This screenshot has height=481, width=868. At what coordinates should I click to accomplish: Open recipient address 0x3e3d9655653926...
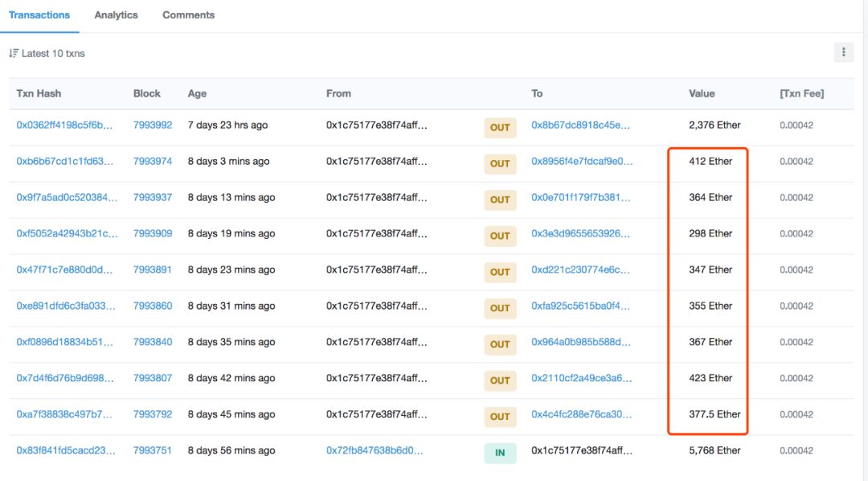coord(581,233)
